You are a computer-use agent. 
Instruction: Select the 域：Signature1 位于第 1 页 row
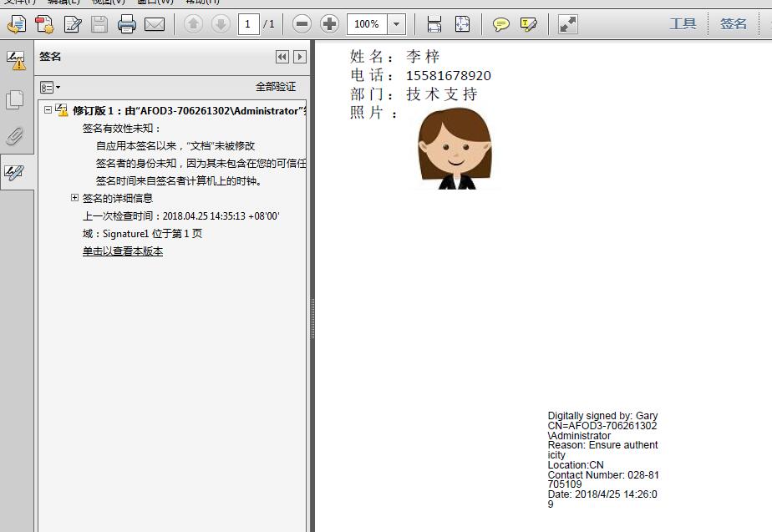[x=142, y=234]
